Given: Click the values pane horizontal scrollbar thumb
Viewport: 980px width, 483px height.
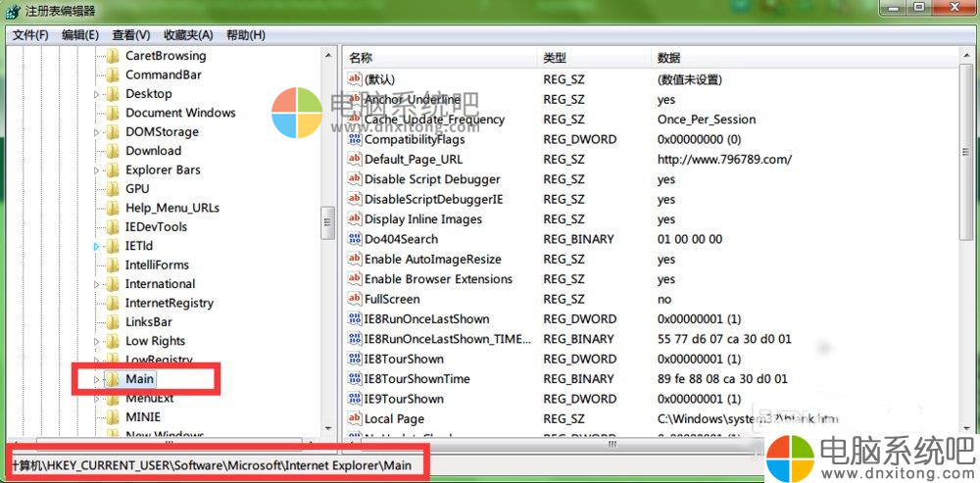Looking at the screenshot, I should (612, 444).
